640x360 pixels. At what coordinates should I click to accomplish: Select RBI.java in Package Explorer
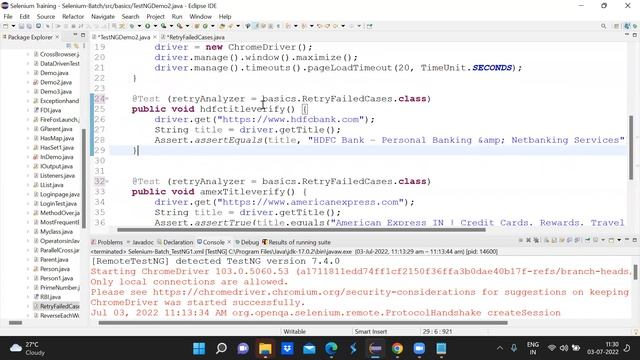click(x=47, y=297)
